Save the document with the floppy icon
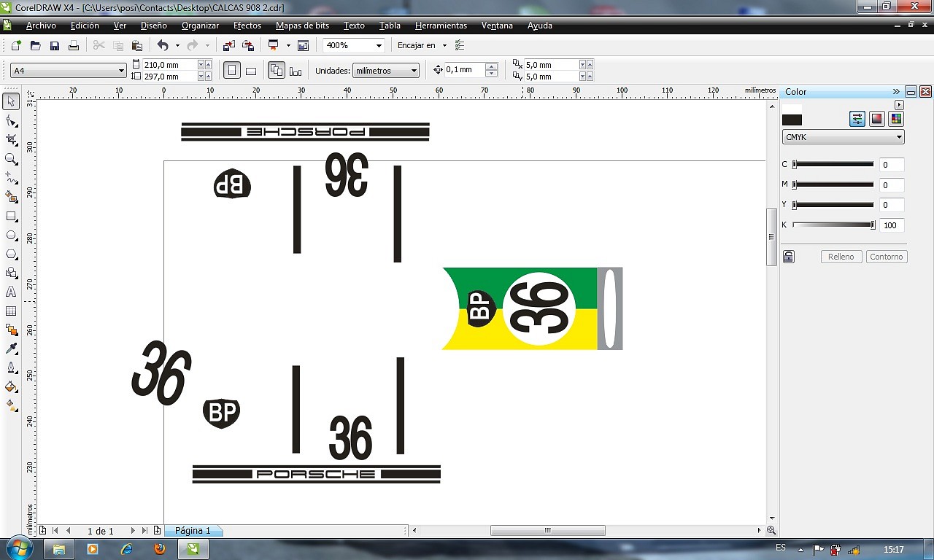Screen dimensions: 934x560 tap(55, 45)
